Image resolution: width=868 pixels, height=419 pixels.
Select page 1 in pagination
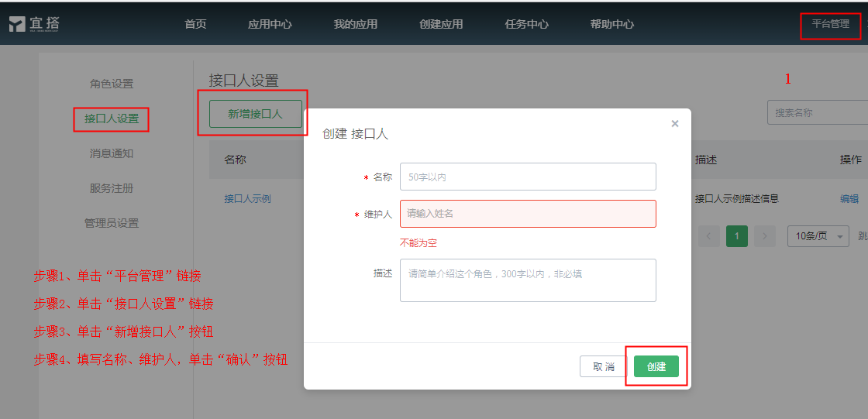[x=737, y=236]
